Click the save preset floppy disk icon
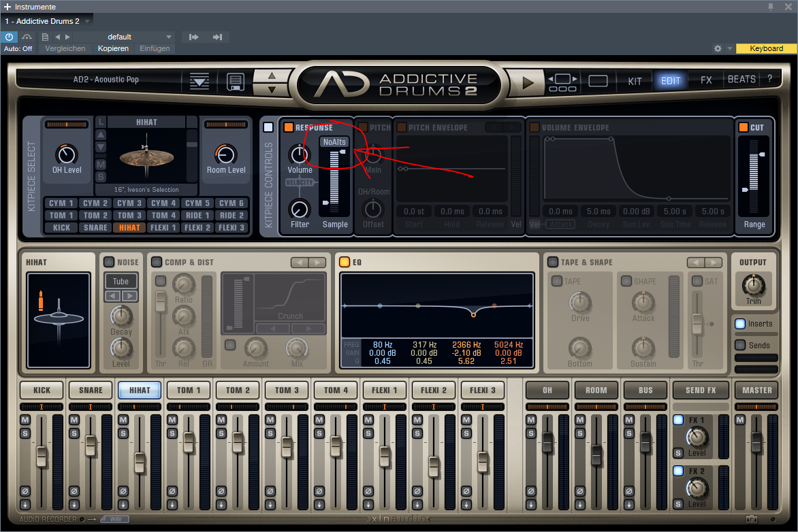Viewport: 798px width, 532px height. [x=236, y=82]
